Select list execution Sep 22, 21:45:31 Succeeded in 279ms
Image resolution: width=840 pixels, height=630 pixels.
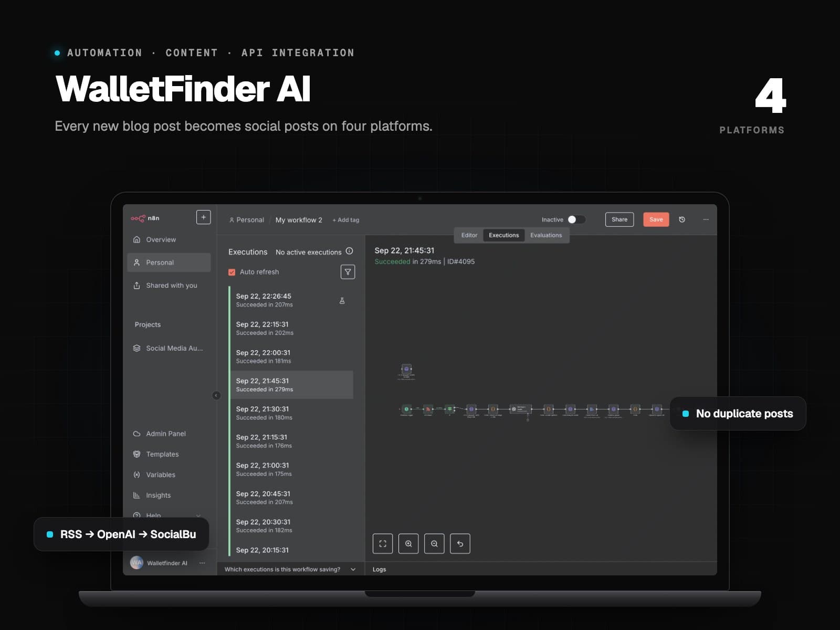pos(291,385)
